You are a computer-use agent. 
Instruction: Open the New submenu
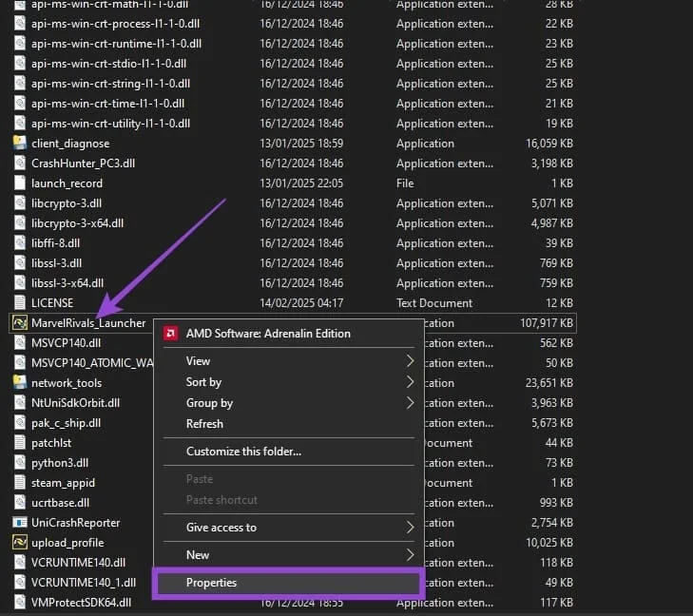(x=410, y=555)
